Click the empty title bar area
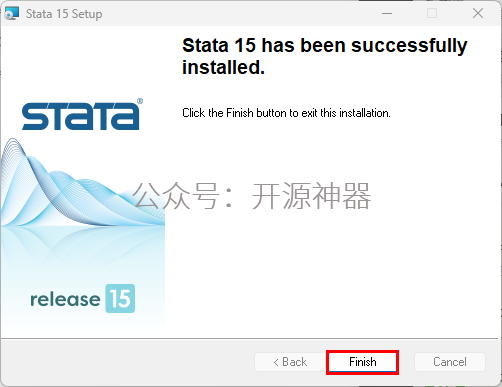The height and width of the screenshot is (387, 502). (x=240, y=13)
